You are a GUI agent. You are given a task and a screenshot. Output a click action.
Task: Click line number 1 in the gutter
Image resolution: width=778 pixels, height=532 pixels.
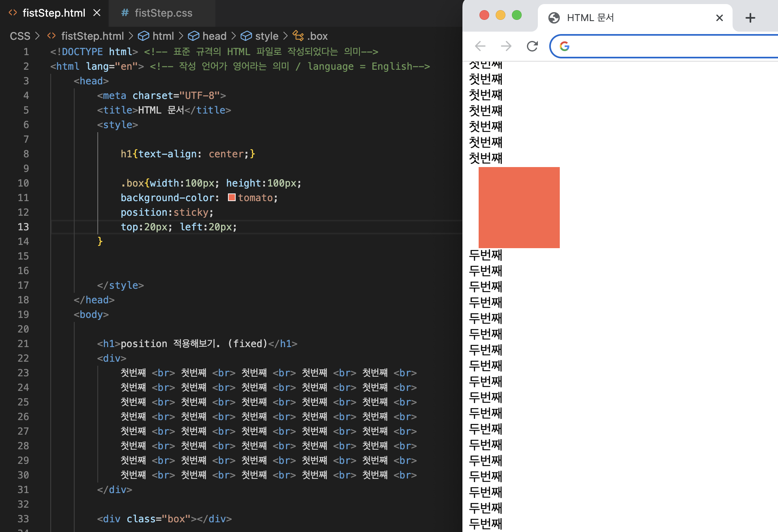(x=26, y=52)
